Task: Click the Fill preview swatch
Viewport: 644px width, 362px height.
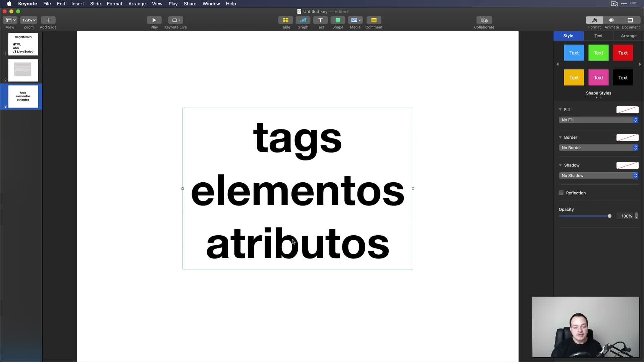Action: point(627,110)
